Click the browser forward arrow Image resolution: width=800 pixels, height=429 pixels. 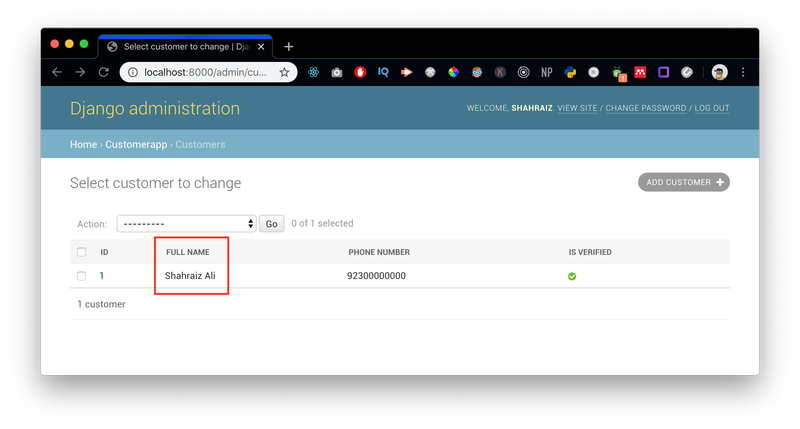coord(80,72)
